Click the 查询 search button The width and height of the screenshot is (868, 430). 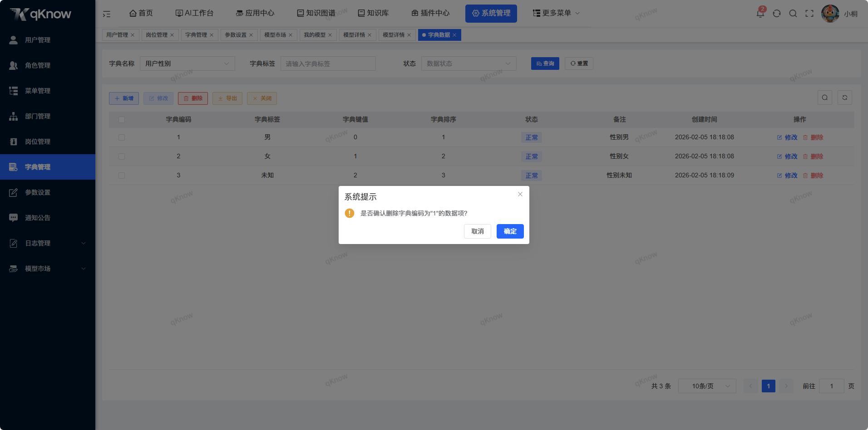click(x=545, y=64)
